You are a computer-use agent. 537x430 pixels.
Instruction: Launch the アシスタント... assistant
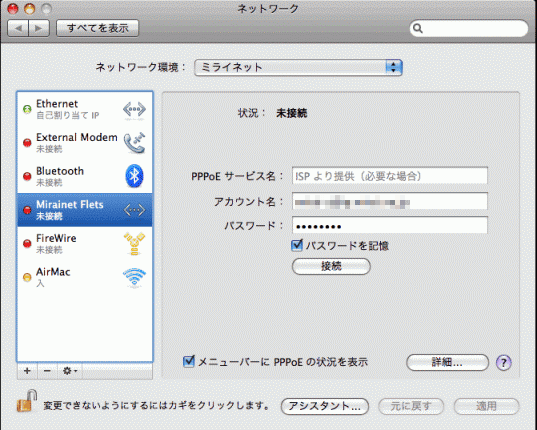[x=325, y=406]
